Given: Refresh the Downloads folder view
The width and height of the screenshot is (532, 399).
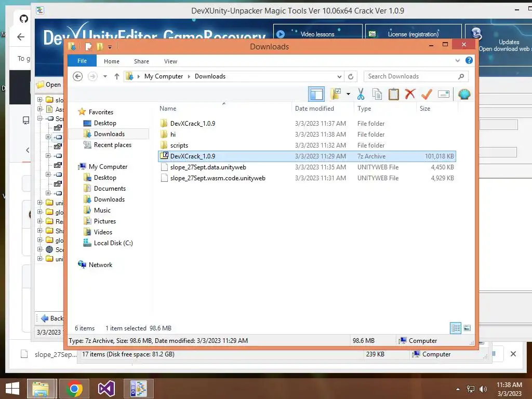Looking at the screenshot, I should click(351, 76).
